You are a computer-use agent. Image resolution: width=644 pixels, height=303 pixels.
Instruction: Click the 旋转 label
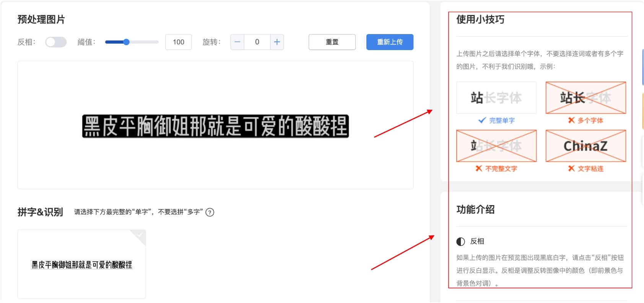point(211,42)
